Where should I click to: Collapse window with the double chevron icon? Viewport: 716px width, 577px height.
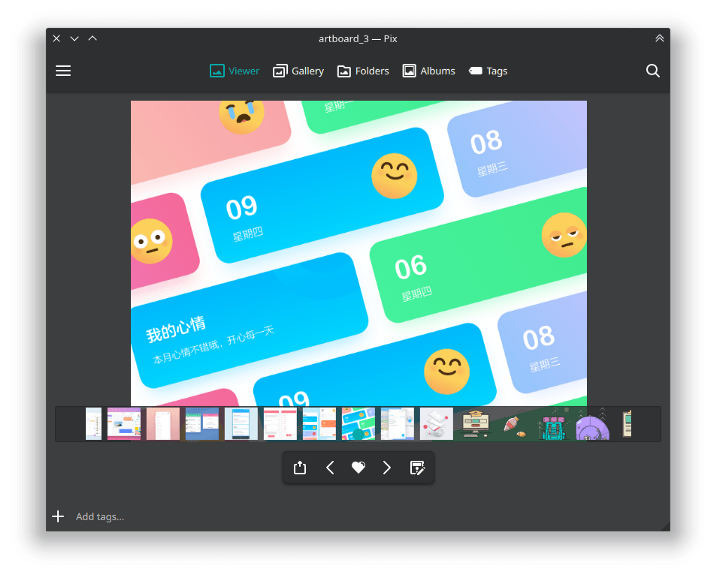click(x=659, y=38)
